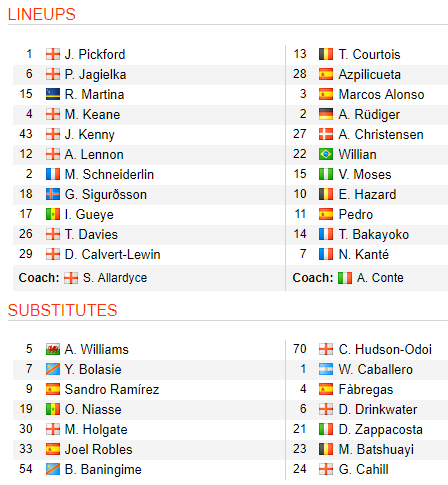Click the Denmark flag beside A. Christensen
The image size is (448, 485).
tap(326, 134)
